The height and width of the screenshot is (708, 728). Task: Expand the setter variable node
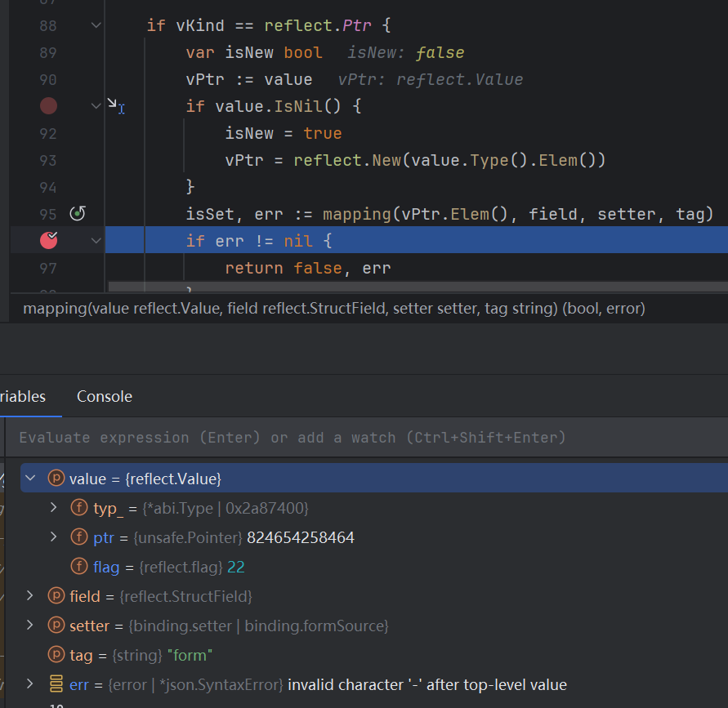pyautogui.click(x=30, y=626)
